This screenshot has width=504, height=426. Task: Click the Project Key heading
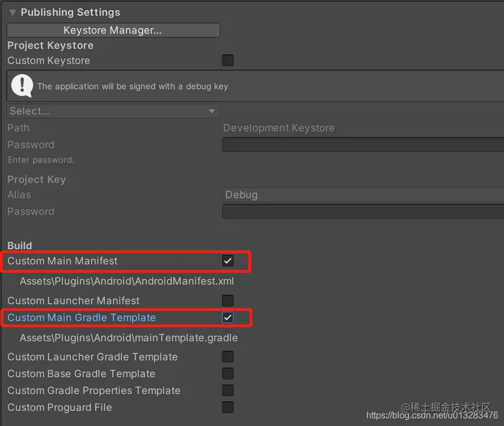[x=37, y=179]
